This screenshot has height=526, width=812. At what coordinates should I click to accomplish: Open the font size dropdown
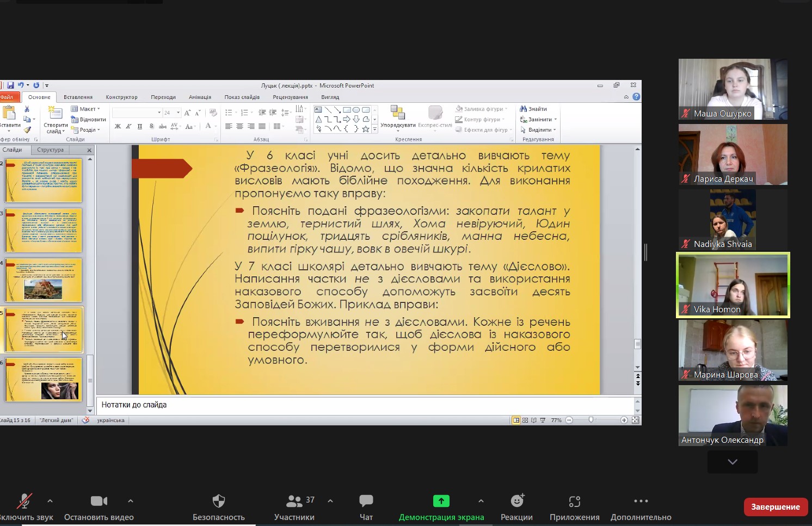coord(178,113)
